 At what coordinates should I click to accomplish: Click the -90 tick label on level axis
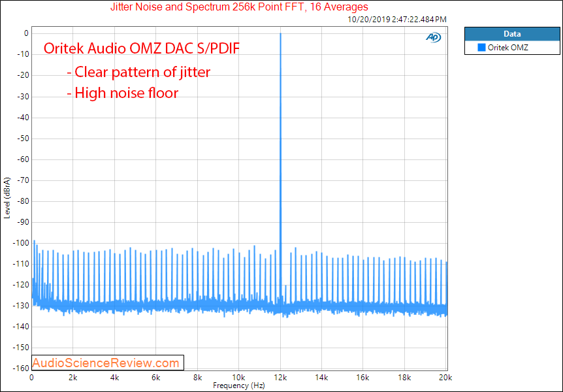point(22,222)
